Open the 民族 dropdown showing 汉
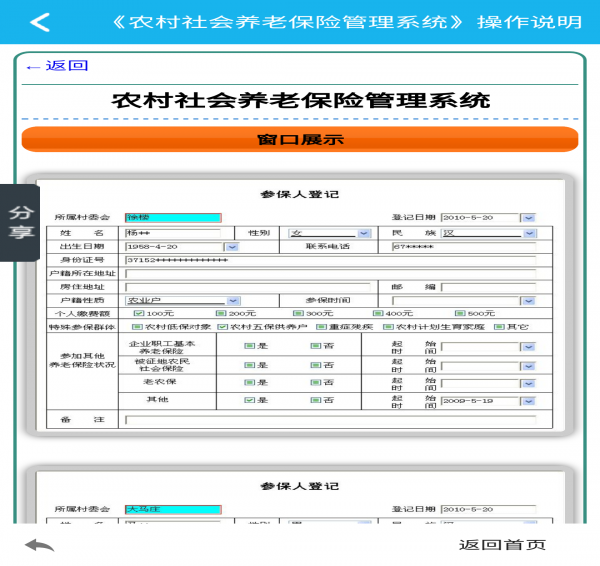This screenshot has width=600, height=566. pyautogui.click(x=529, y=233)
